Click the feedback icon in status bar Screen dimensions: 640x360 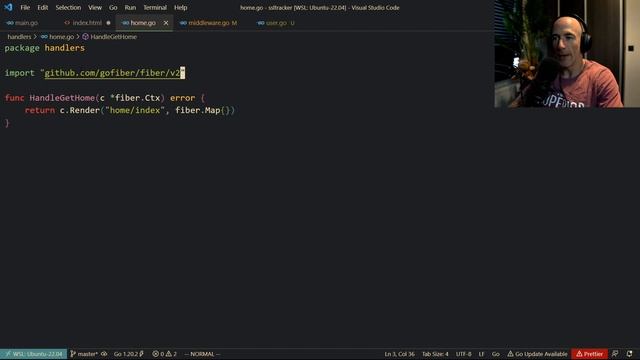615,354
